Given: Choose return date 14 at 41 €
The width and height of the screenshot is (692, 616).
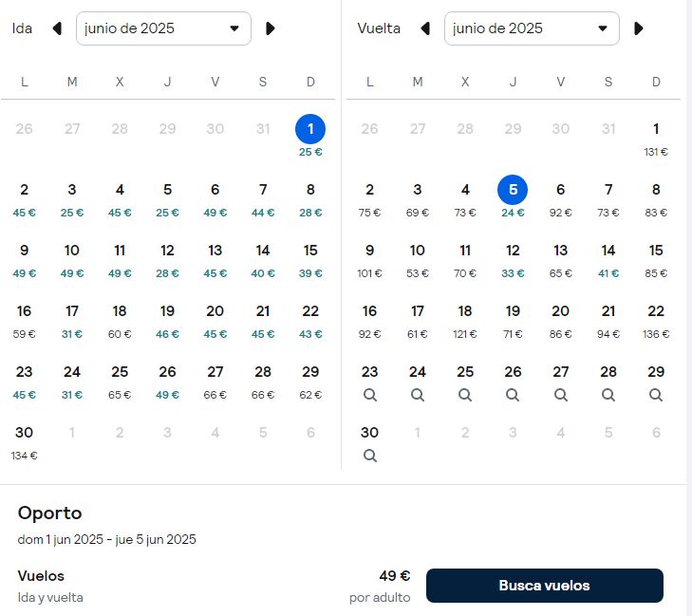Looking at the screenshot, I should click(608, 260).
